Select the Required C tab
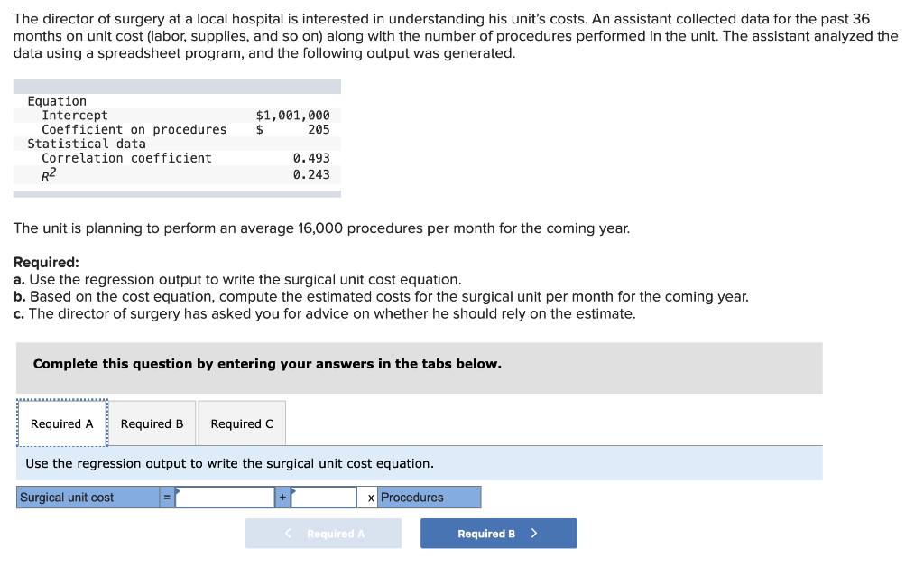 point(242,423)
